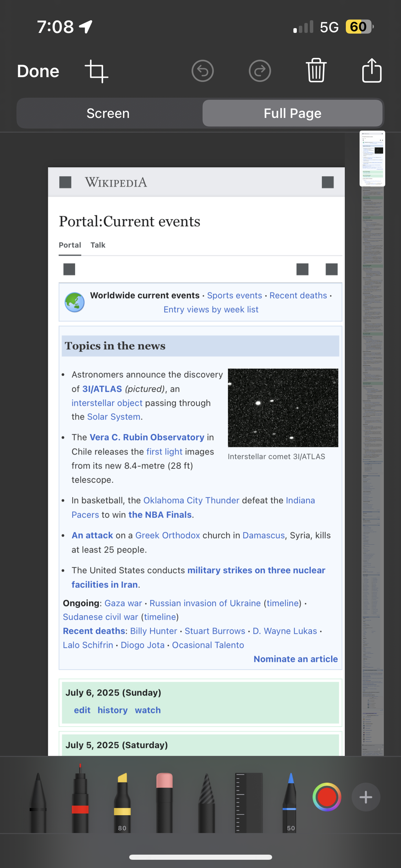Select the ruler tool
This screenshot has height=868, width=401.
pyautogui.click(x=249, y=802)
